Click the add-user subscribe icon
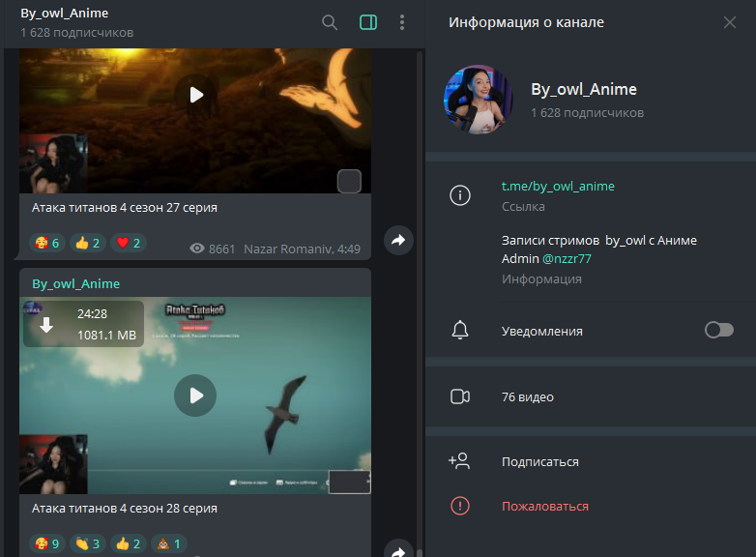This screenshot has width=756, height=557. click(459, 461)
